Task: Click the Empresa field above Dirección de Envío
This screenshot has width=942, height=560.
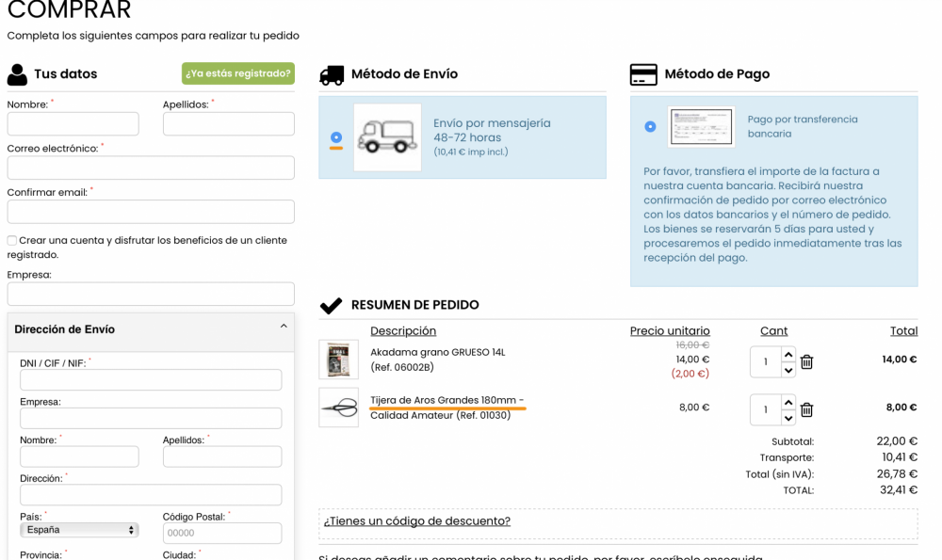Action: (x=151, y=294)
